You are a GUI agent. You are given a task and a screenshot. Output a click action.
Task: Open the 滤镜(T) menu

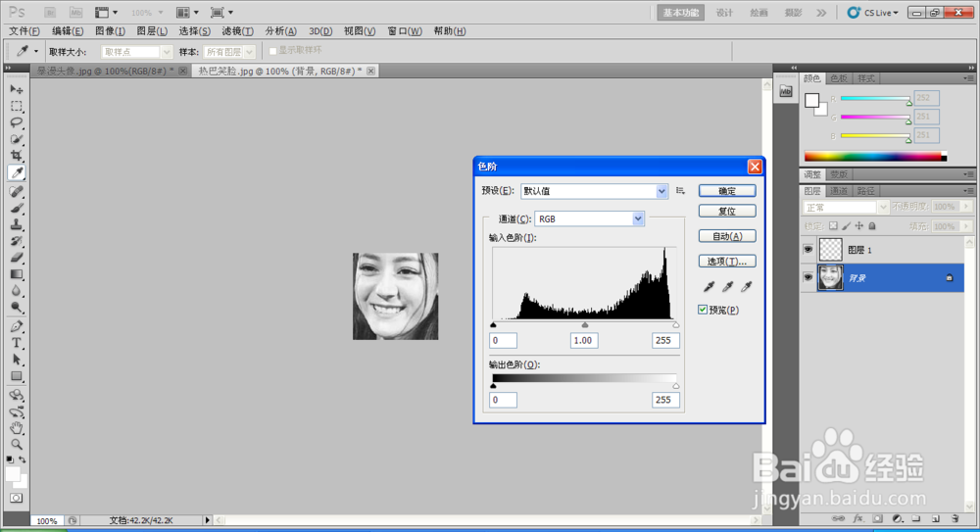coord(237,30)
